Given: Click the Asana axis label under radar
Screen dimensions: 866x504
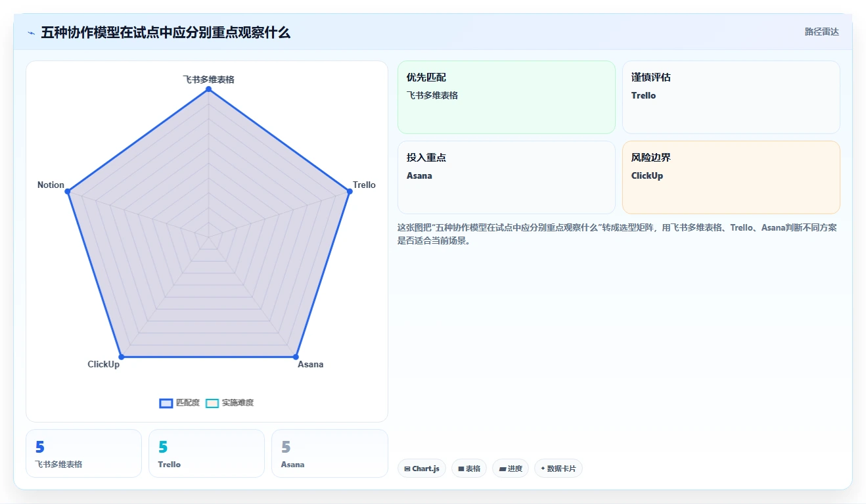Looking at the screenshot, I should coord(311,364).
